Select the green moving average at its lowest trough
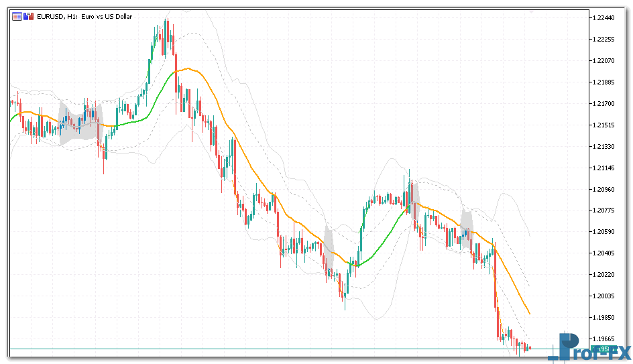633x364 pixels. [356, 266]
